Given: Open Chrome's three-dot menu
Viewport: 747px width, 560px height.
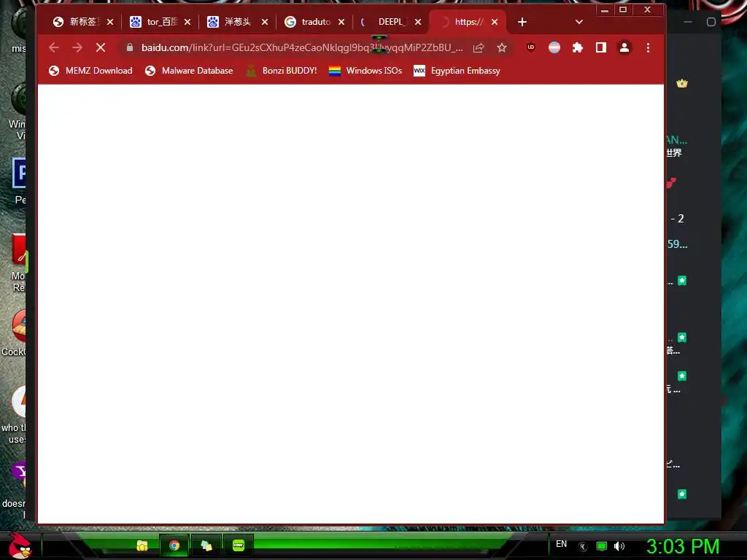Looking at the screenshot, I should (x=648, y=47).
